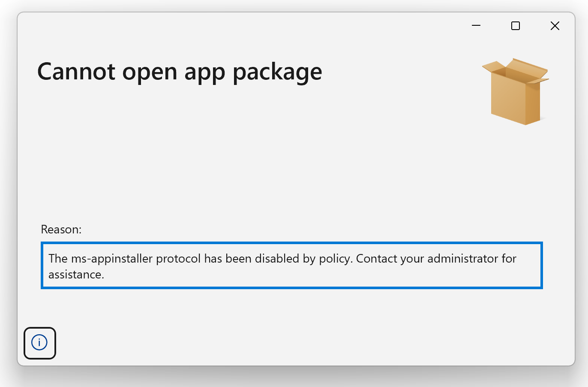This screenshot has height=387, width=588.
Task: Select the open flaps of the box icon
Action: pos(516,71)
